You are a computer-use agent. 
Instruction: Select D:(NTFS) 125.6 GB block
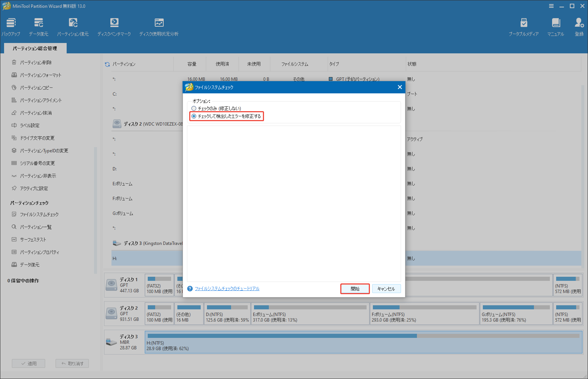point(227,314)
